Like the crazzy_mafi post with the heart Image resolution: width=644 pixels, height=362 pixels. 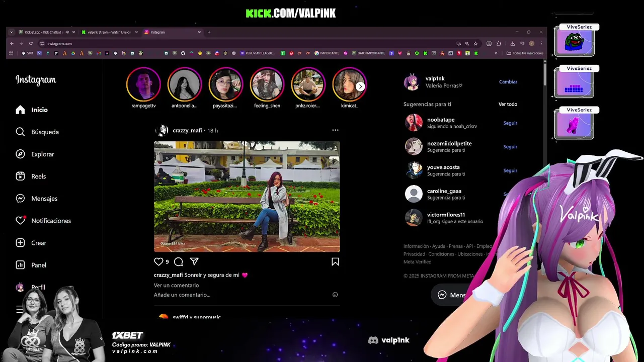coord(158,261)
